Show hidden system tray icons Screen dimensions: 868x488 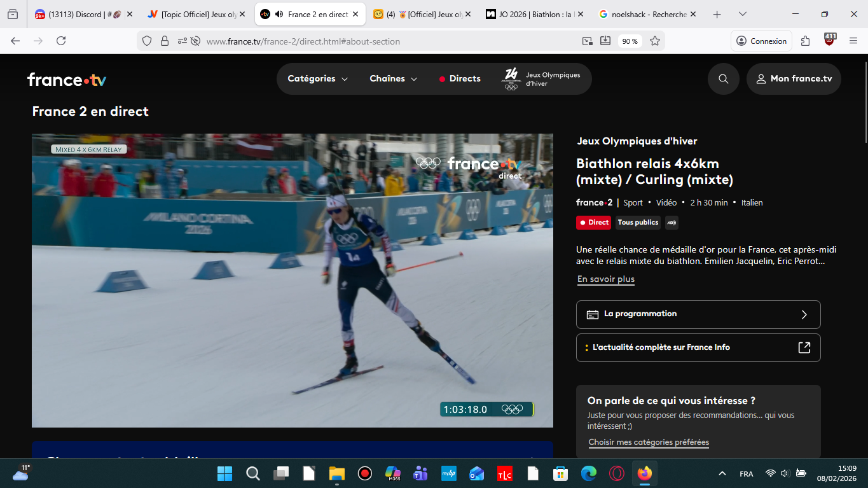722,473
